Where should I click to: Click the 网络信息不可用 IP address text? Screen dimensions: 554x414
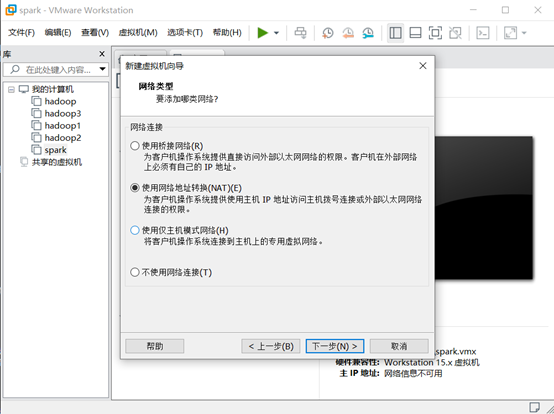[x=413, y=373]
